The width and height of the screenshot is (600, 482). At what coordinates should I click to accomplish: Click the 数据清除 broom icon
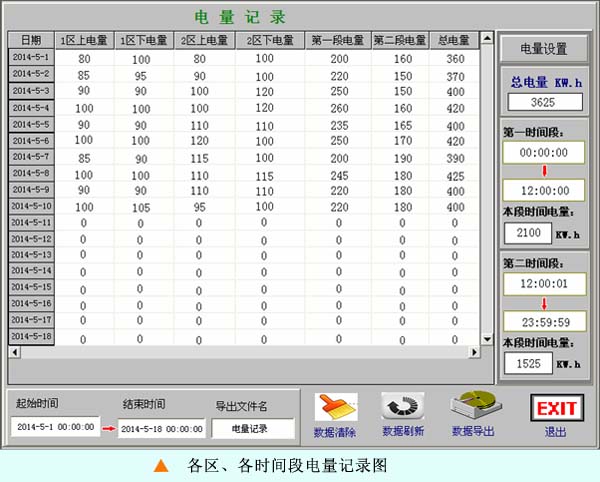click(x=335, y=407)
